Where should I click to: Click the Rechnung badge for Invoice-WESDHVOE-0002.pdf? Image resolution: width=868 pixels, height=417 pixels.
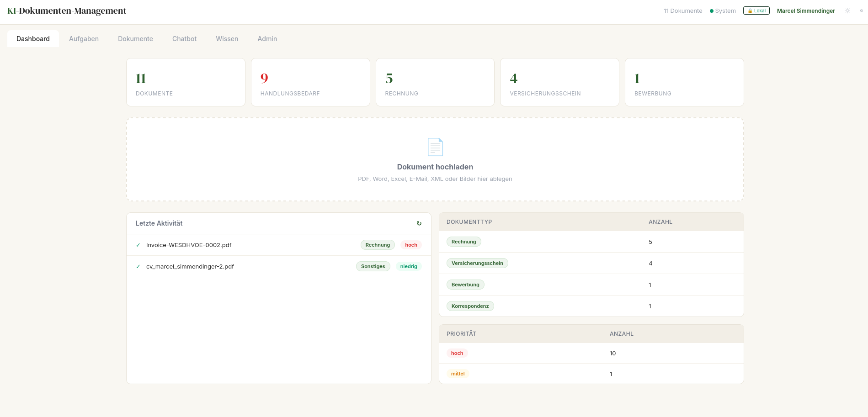377,245
